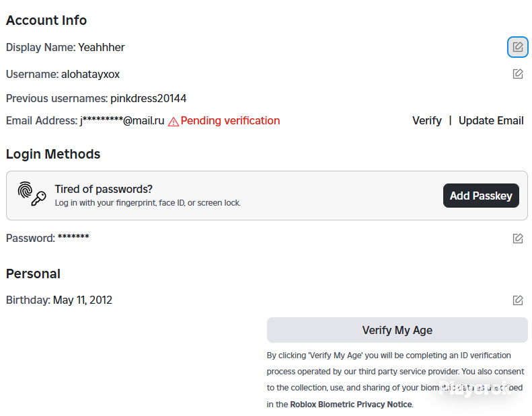Click the fingerprint and key passkey icon

click(x=32, y=194)
